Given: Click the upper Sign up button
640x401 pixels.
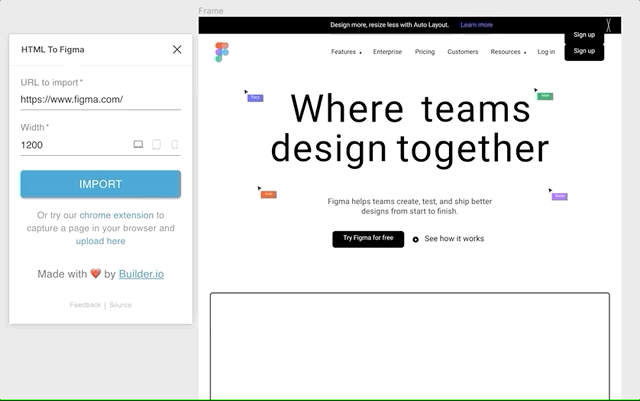Looking at the screenshot, I should click(584, 36).
